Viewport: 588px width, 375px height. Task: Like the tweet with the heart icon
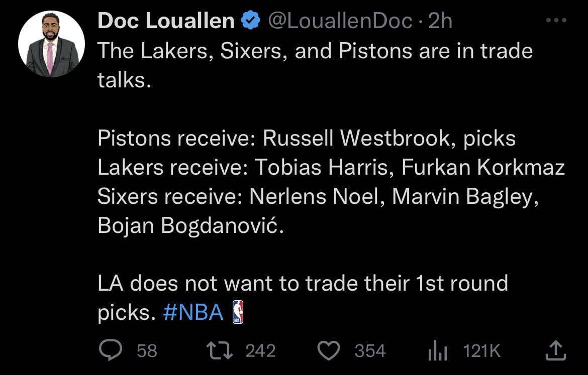[330, 350]
